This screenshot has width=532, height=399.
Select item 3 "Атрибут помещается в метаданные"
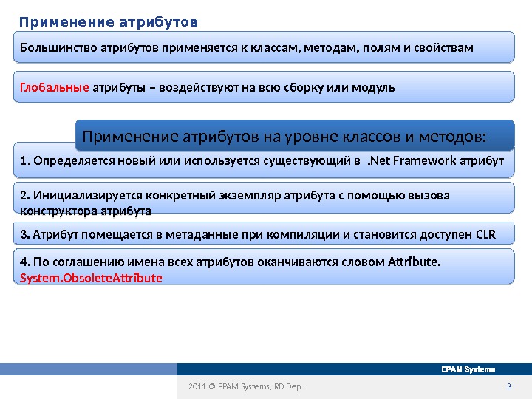click(x=264, y=233)
